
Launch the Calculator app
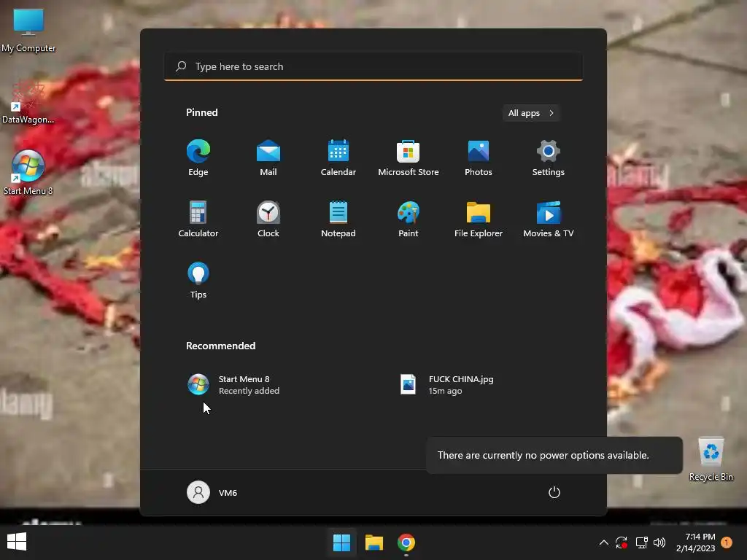pyautogui.click(x=198, y=219)
